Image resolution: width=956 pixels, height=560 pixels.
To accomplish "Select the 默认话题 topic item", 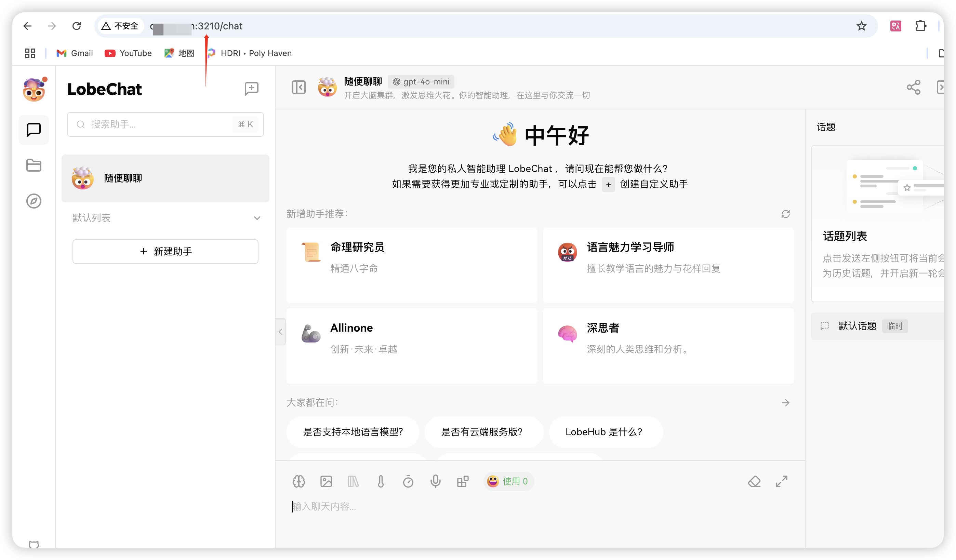I will [877, 326].
